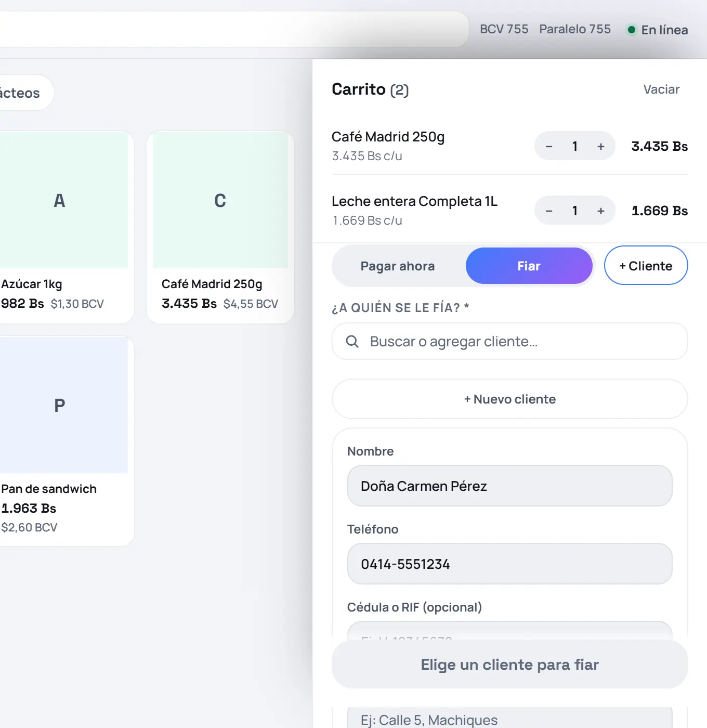Click the En línea status indicator
This screenshot has width=707, height=728.
coord(658,30)
